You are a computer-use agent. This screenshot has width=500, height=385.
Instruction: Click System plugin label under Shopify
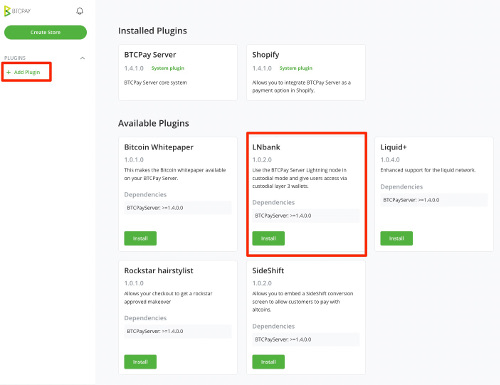click(296, 68)
